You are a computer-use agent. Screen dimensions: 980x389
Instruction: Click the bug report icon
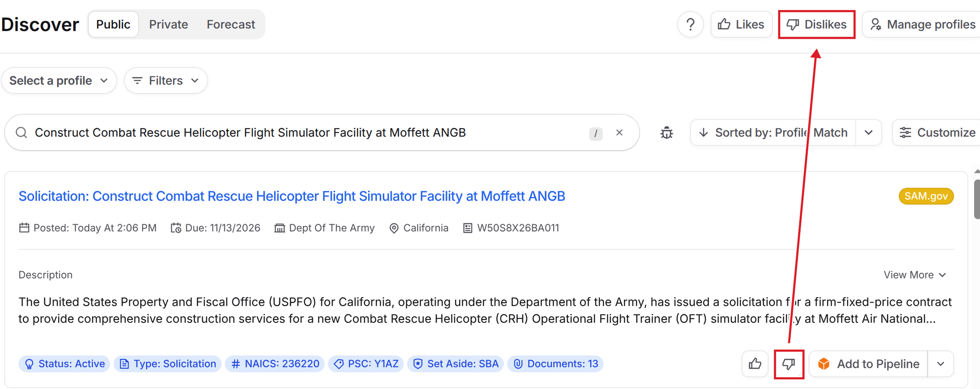tap(666, 132)
